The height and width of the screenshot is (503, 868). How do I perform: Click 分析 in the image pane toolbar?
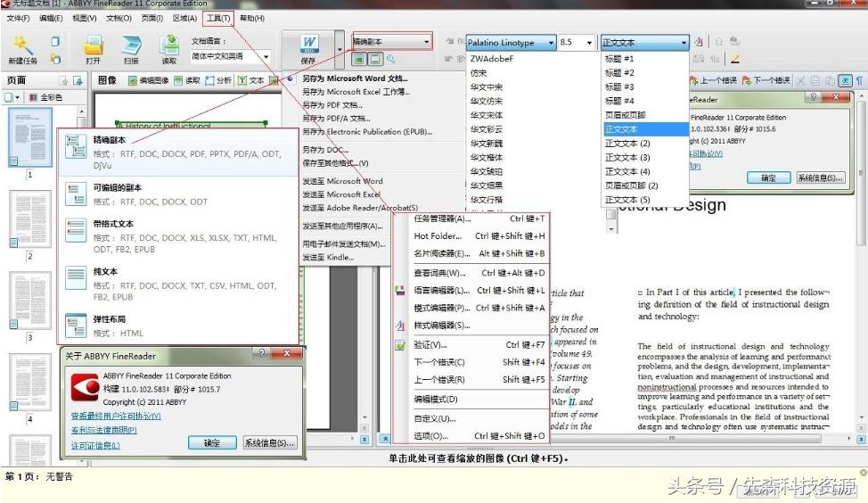coord(218,80)
